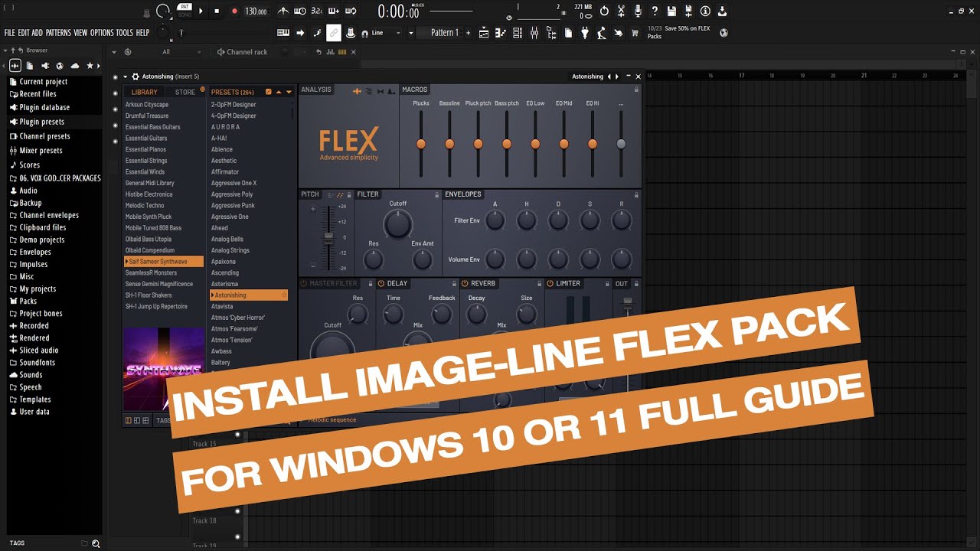The width and height of the screenshot is (980, 551).
Task: Click the info circle icon
Action: pyautogui.click(x=705, y=11)
